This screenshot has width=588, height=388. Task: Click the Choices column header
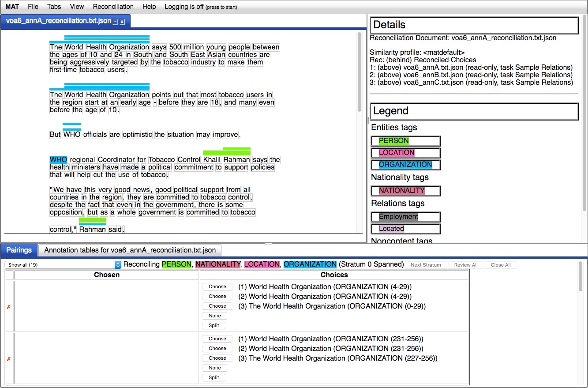click(x=334, y=275)
